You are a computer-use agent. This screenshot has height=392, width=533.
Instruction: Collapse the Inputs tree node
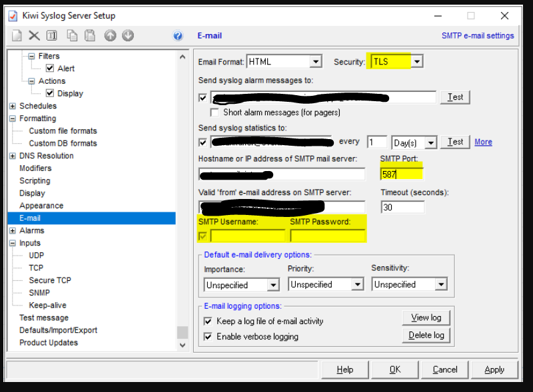coord(13,243)
